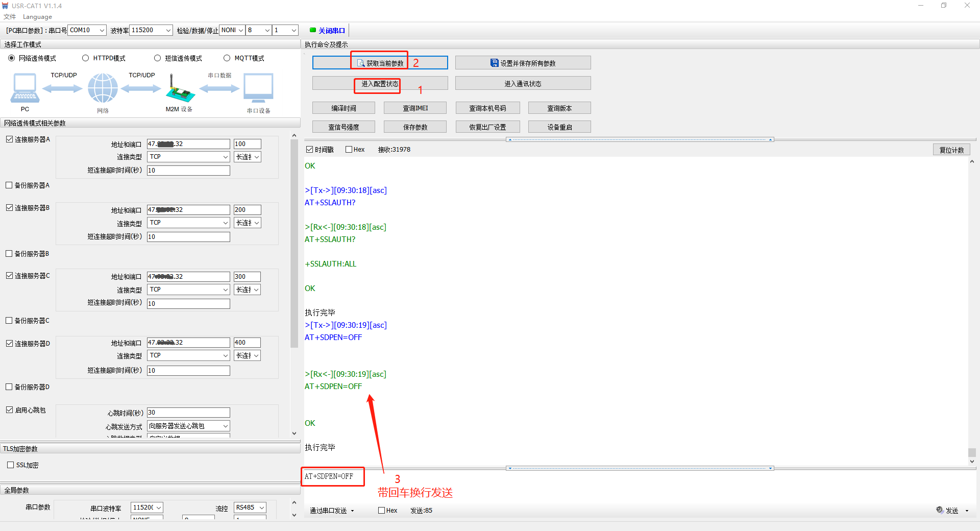
Task: Open the 文件 menu
Action: pos(10,17)
